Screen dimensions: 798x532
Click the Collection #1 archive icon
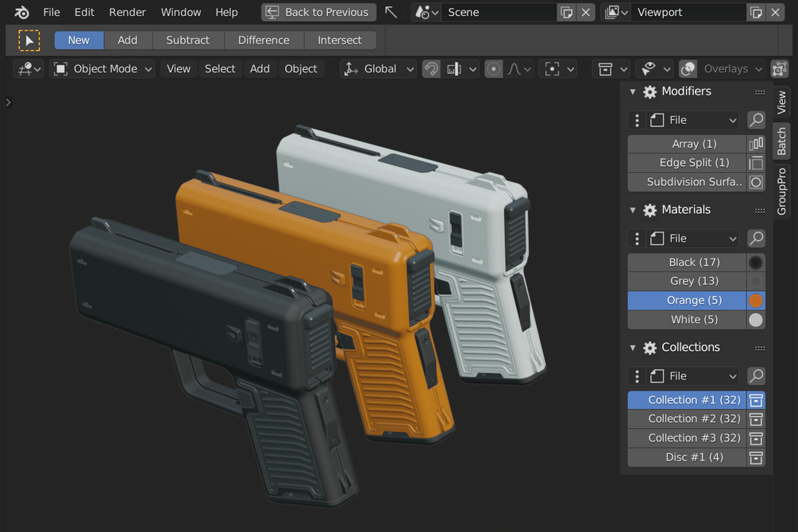click(756, 400)
